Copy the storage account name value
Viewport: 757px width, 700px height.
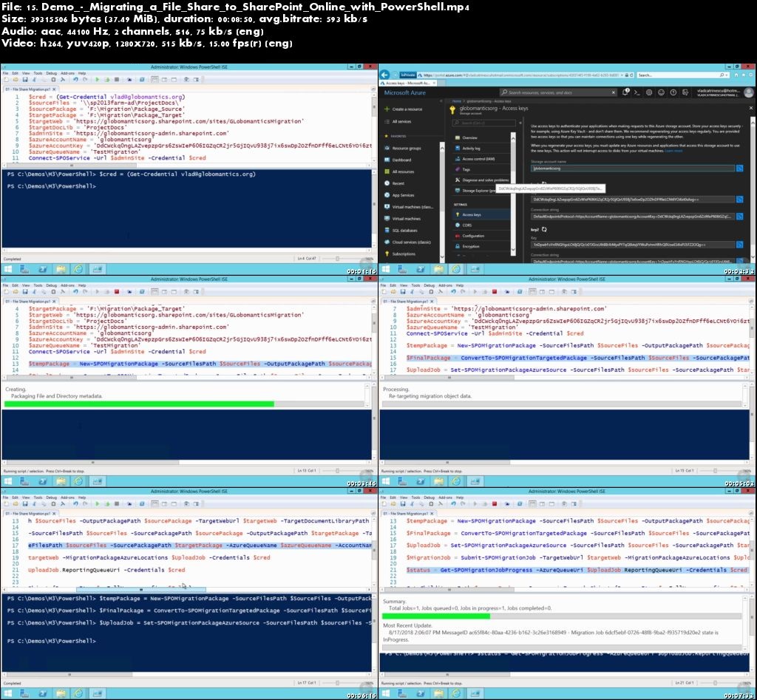click(x=739, y=168)
